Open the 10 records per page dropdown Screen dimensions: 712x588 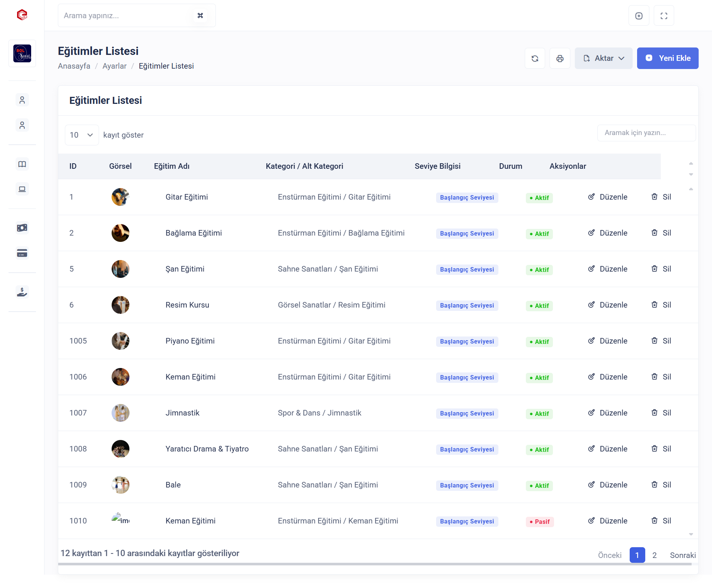(x=82, y=135)
